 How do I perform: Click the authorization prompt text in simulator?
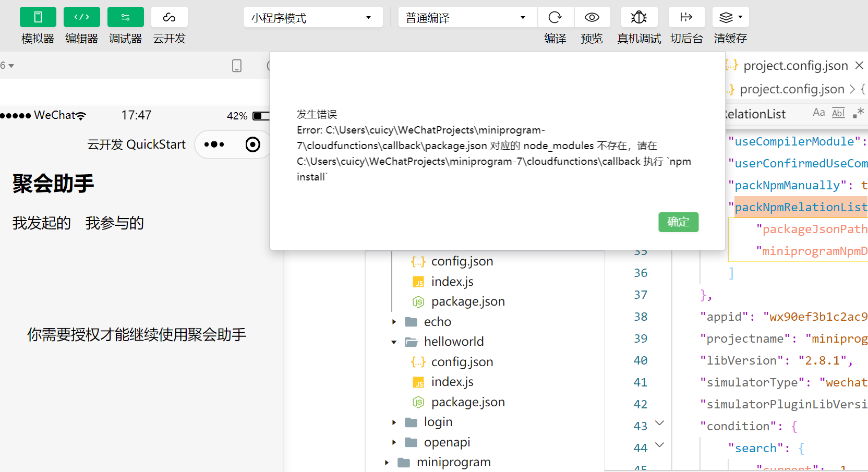coord(137,335)
